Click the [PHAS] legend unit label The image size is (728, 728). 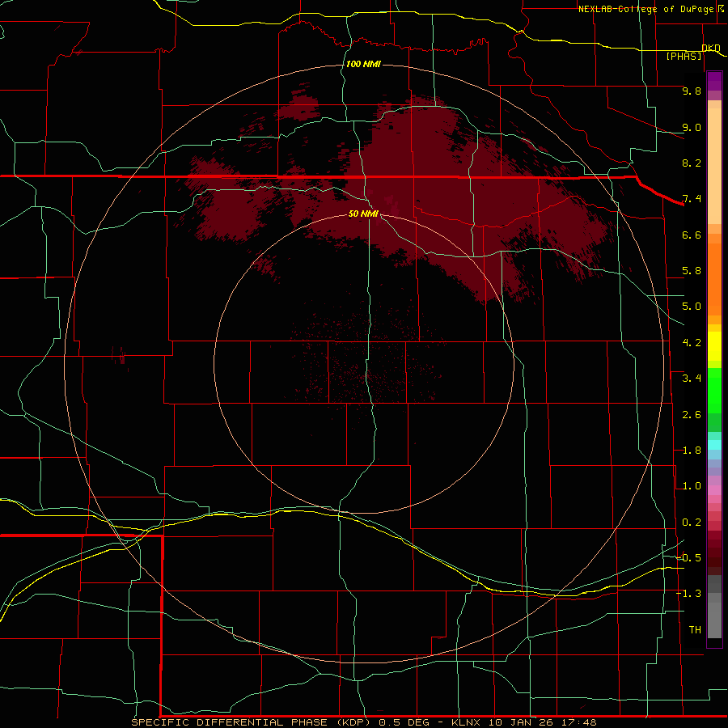684,57
